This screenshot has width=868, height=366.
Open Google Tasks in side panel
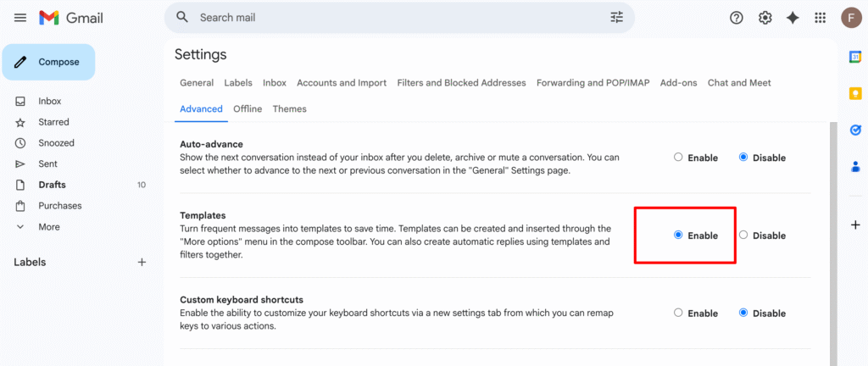pos(855,130)
